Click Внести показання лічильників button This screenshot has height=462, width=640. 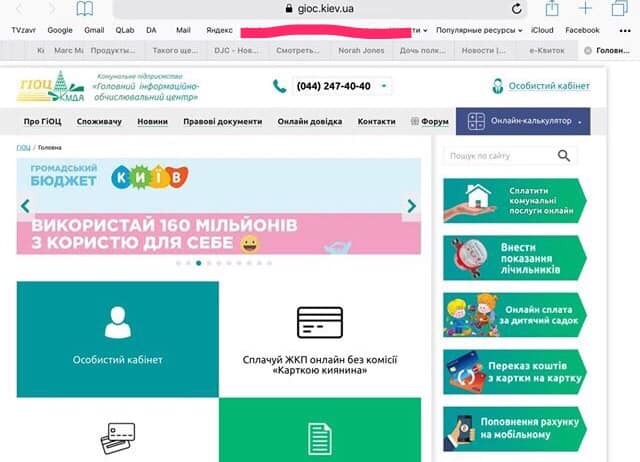pos(515,257)
